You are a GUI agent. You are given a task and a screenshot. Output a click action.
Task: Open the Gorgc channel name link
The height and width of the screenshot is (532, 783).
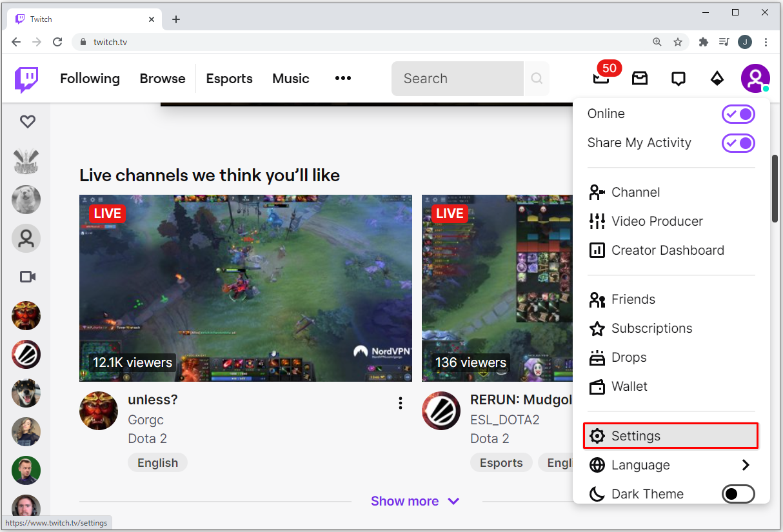point(146,420)
